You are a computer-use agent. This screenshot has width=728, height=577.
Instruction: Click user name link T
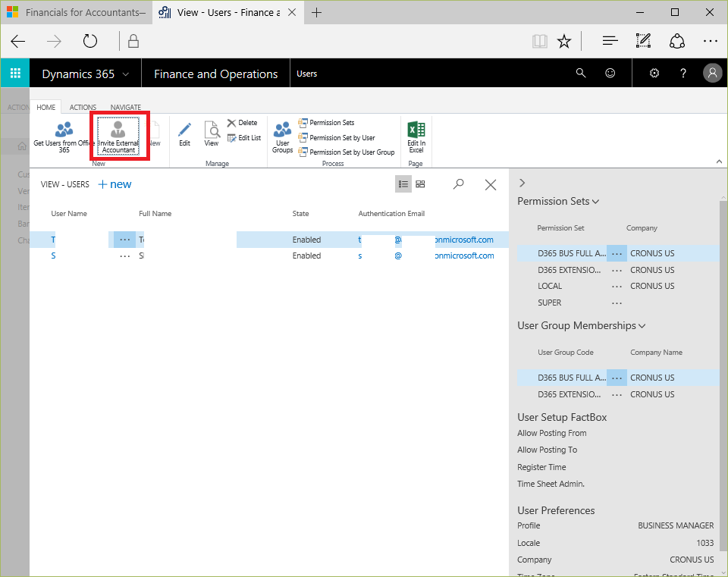tap(53, 240)
